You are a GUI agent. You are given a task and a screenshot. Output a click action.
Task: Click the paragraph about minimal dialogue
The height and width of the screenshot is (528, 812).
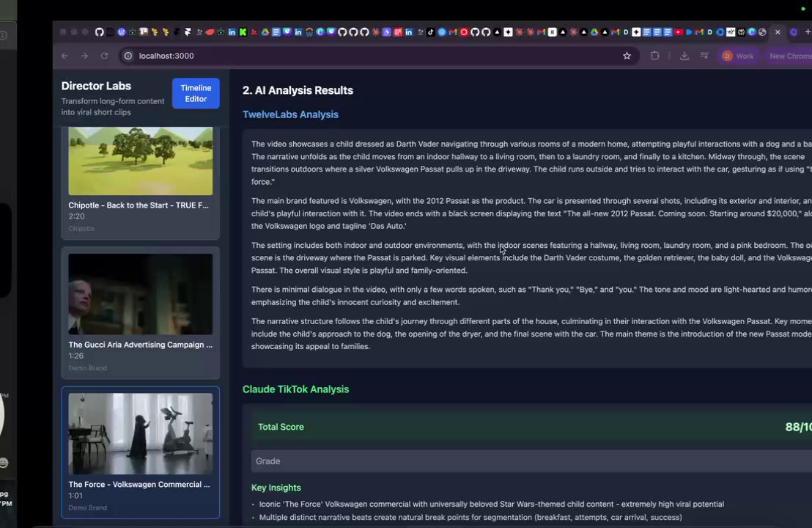[531, 296]
